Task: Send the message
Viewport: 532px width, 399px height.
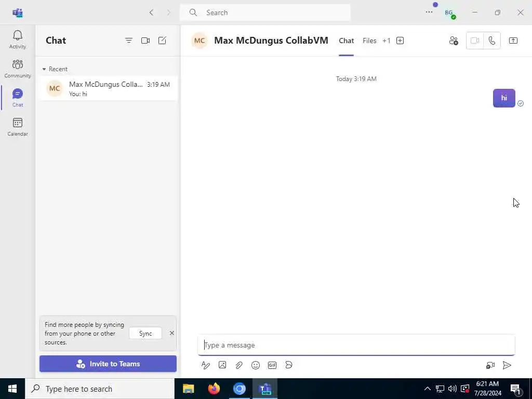Action: click(507, 365)
